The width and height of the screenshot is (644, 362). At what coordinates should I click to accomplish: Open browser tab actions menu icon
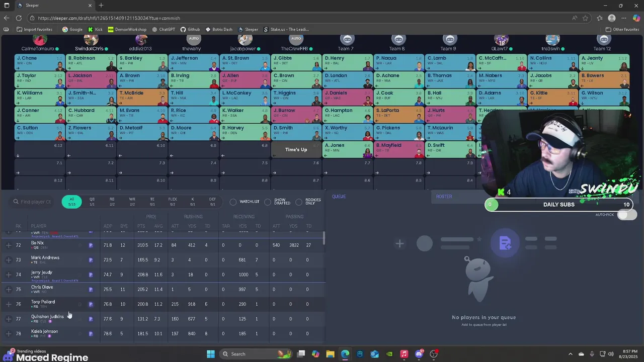7,5
